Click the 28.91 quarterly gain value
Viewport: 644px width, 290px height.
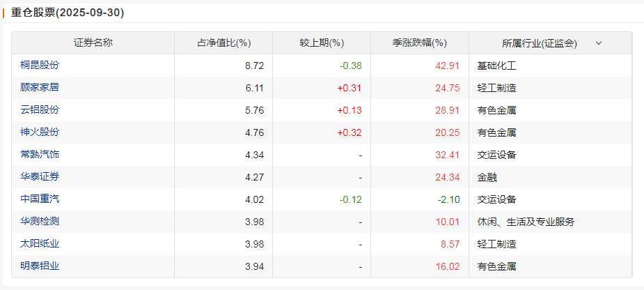pos(448,110)
